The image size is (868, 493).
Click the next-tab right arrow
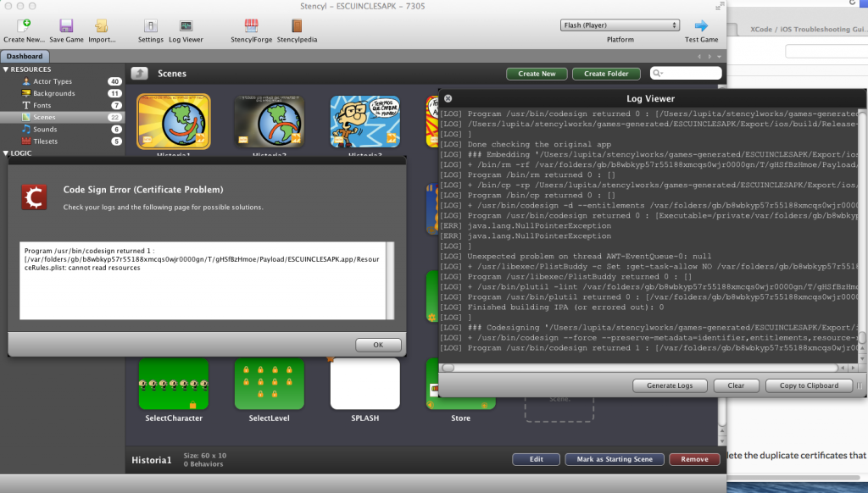pyautogui.click(x=709, y=57)
